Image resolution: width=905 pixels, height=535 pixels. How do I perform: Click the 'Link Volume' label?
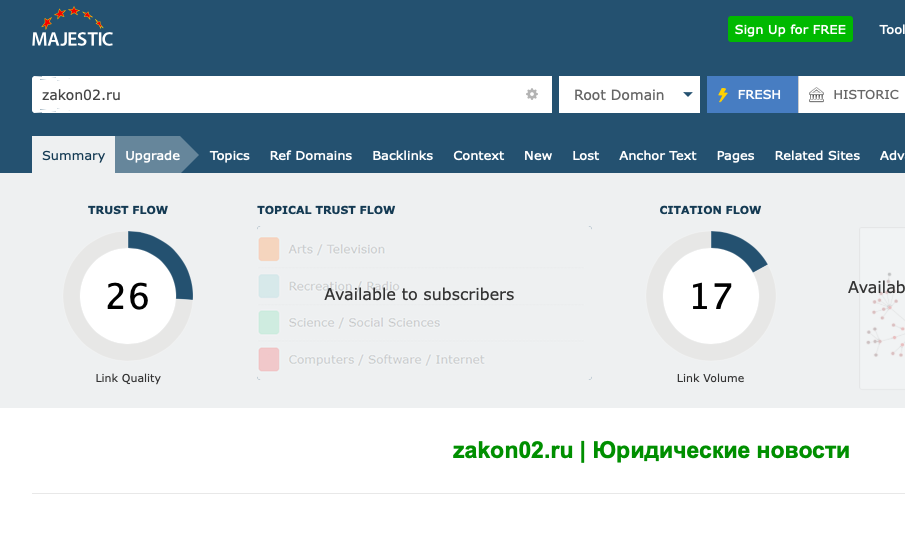[x=710, y=378]
